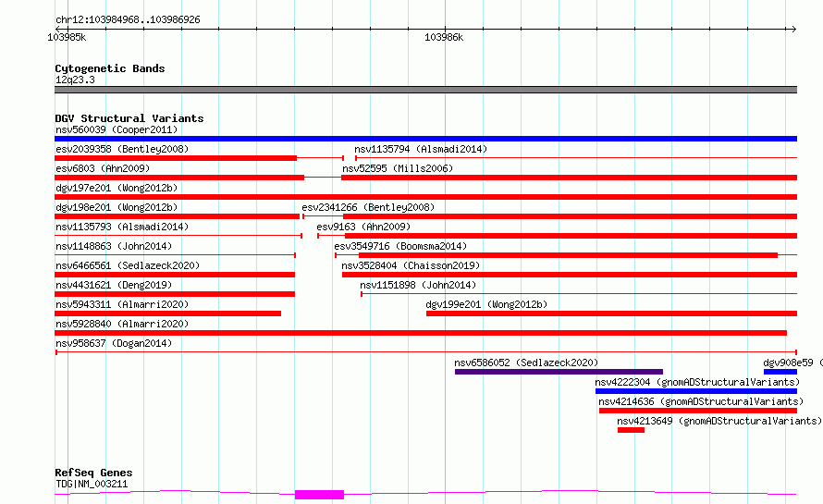This screenshot has width=823, height=504.
Task: Click chr12:103984968..103986926 coordinates text
Action: (x=128, y=19)
